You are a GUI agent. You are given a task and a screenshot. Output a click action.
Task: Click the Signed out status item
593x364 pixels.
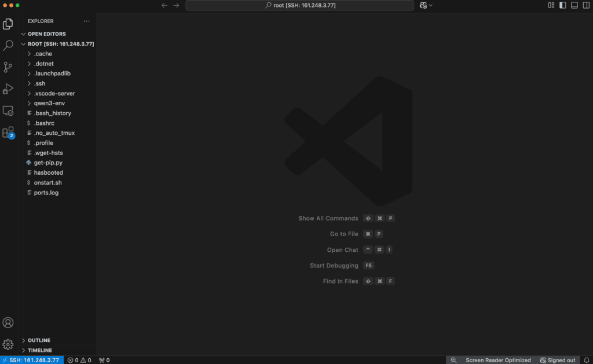tap(558, 360)
